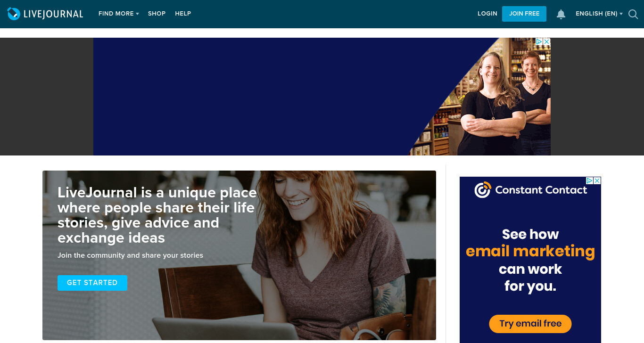Expand the Find More dropdown menu
The height and width of the screenshot is (343, 644).
[x=119, y=14]
